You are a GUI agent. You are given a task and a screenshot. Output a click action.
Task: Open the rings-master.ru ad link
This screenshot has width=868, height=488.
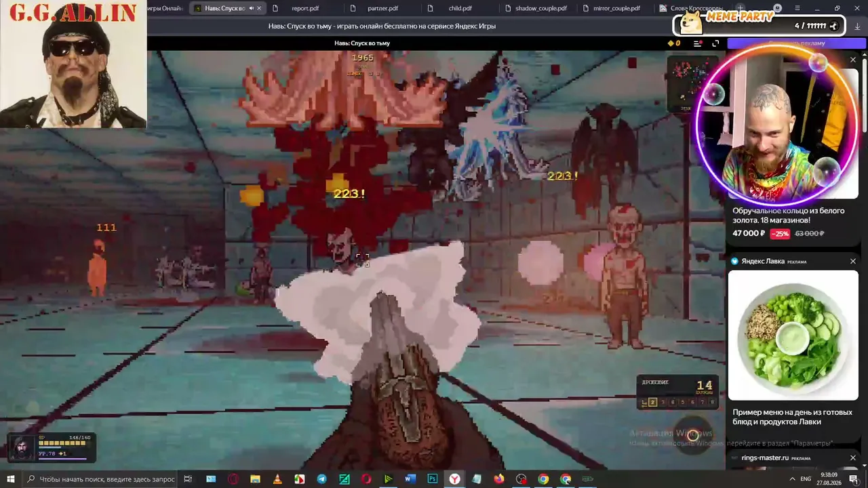[x=765, y=457]
